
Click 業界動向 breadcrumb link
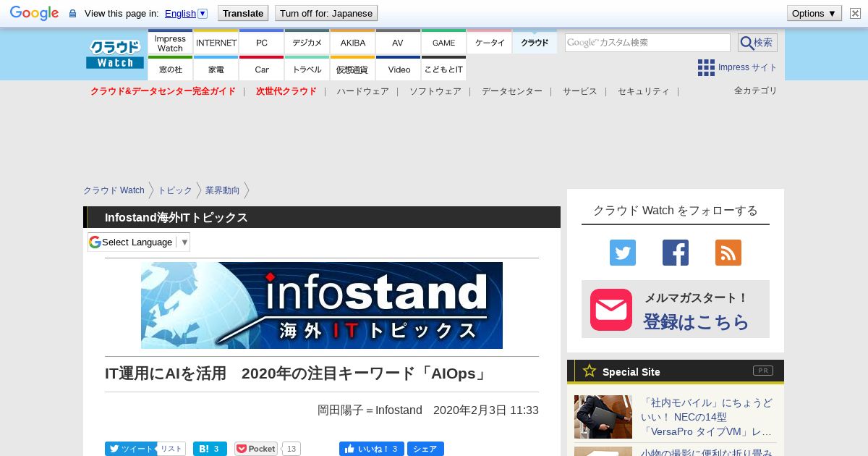point(223,190)
